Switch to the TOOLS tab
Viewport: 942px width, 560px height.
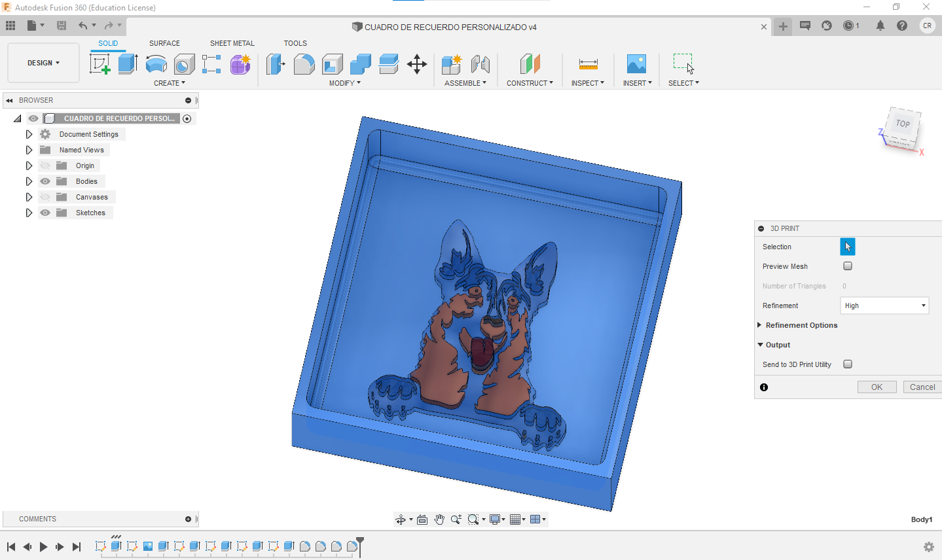[295, 43]
